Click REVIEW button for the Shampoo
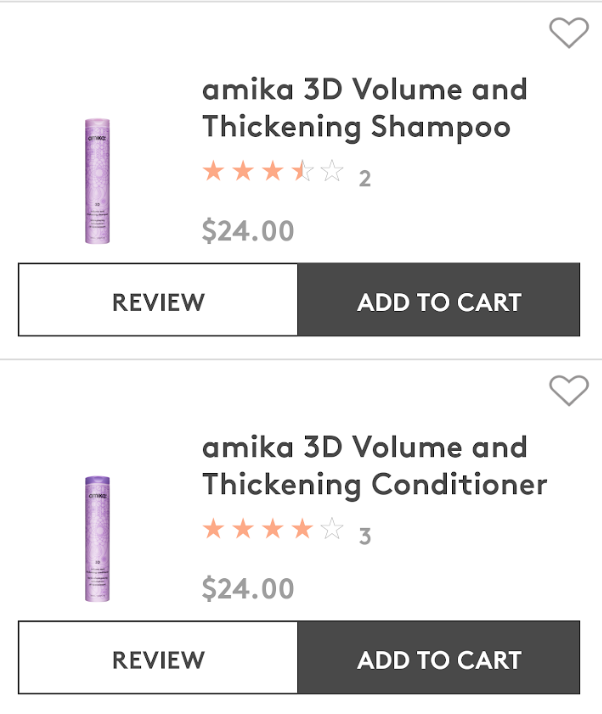 (158, 300)
